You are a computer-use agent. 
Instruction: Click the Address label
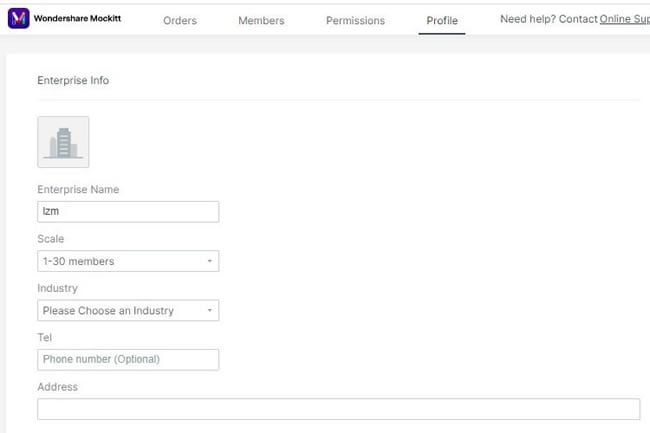(57, 387)
